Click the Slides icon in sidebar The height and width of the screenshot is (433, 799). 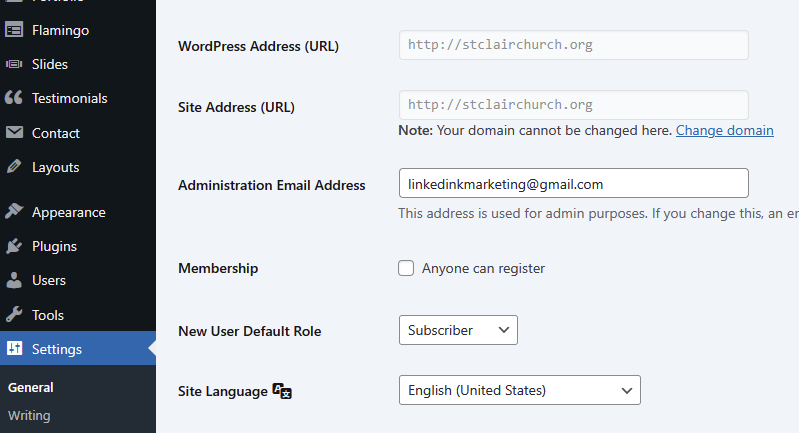tap(14, 64)
